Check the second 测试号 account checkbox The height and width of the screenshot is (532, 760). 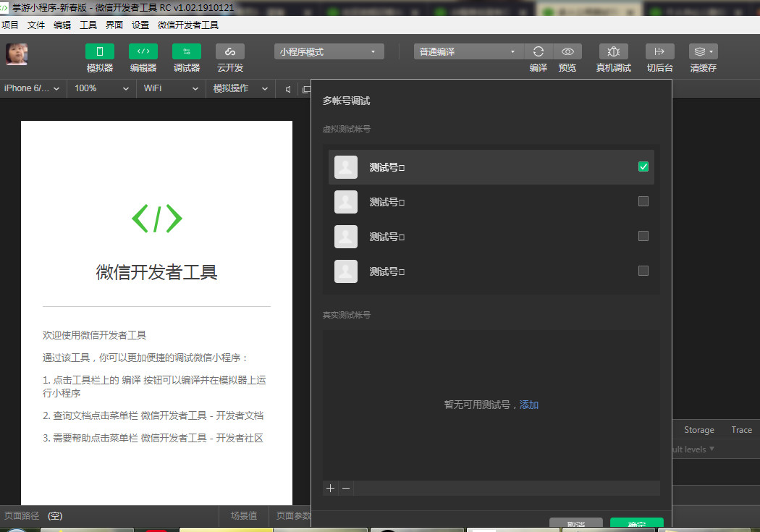point(643,201)
